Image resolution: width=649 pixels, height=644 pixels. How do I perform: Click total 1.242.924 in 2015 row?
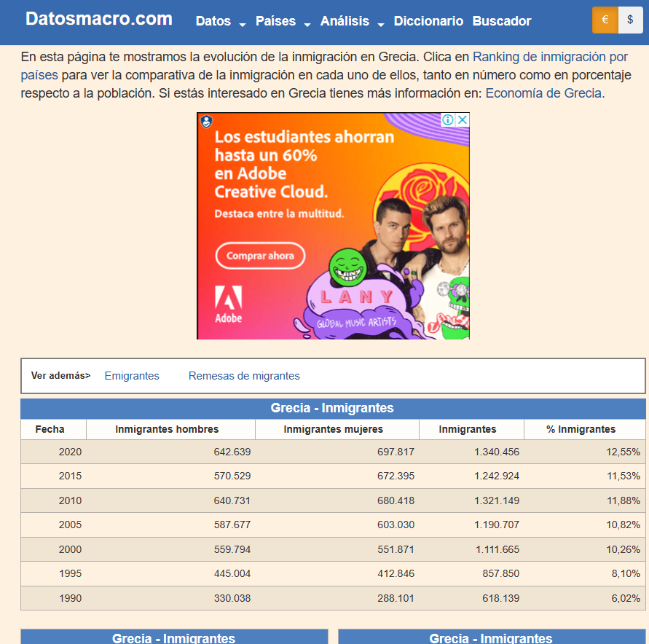497,476
